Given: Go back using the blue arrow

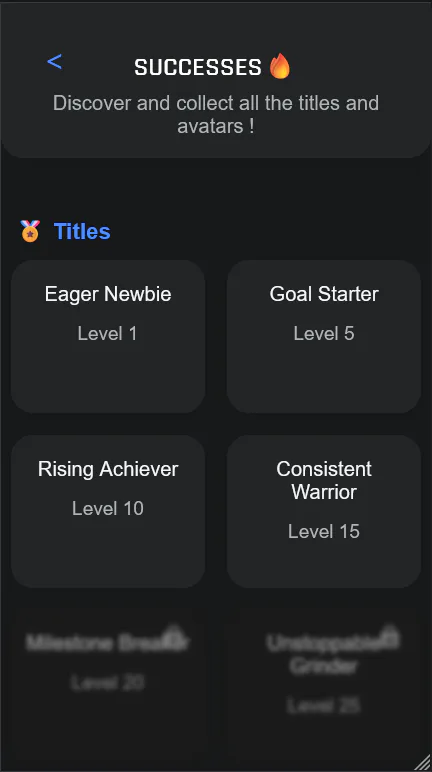Looking at the screenshot, I should (54, 62).
